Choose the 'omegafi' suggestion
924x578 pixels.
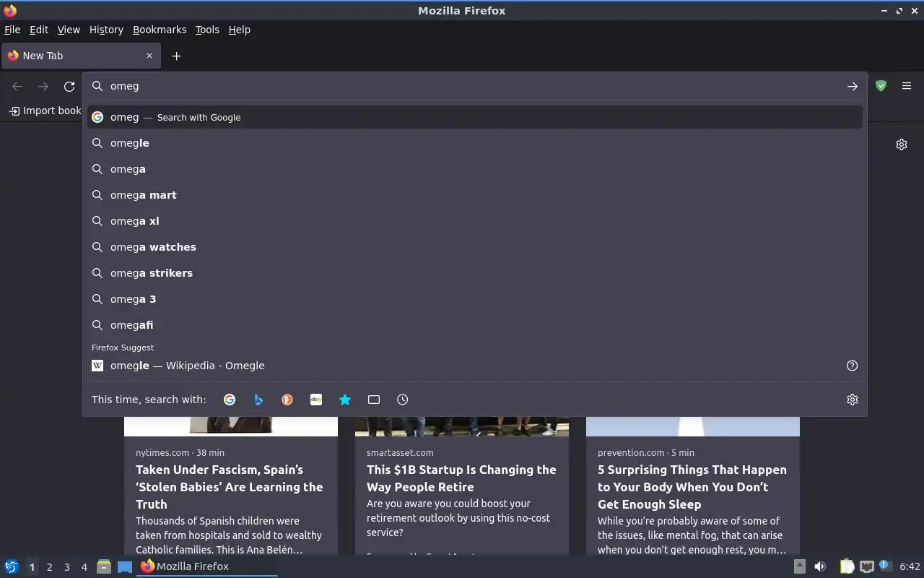click(x=475, y=325)
